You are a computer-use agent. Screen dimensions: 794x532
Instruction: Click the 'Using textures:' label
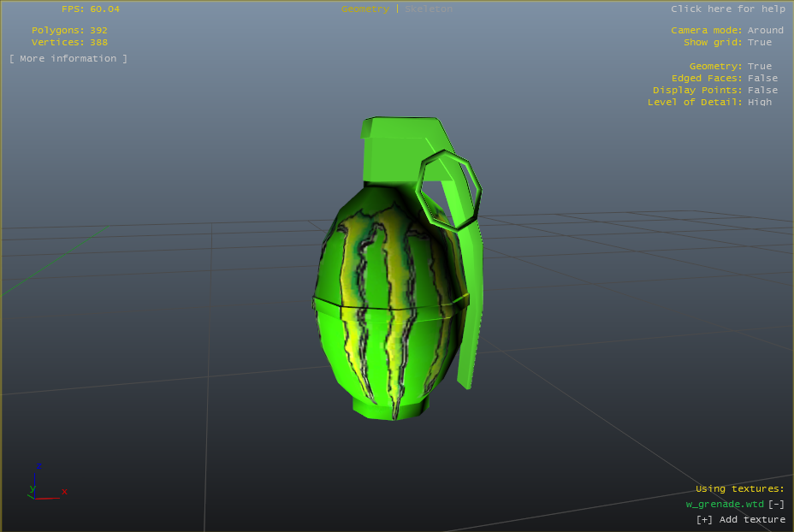click(740, 489)
